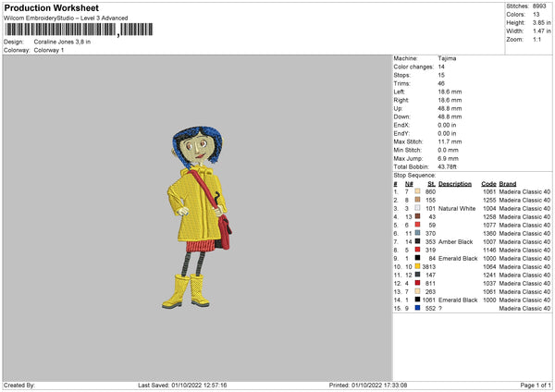Click the grey-blue swatch at stop 6
The width and height of the screenshot is (555, 392).
coord(418,233)
